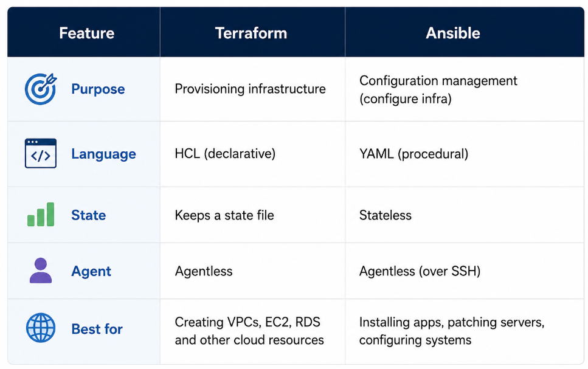Click the Provisioning infrastructure cell
The image size is (588, 369).
250,89
